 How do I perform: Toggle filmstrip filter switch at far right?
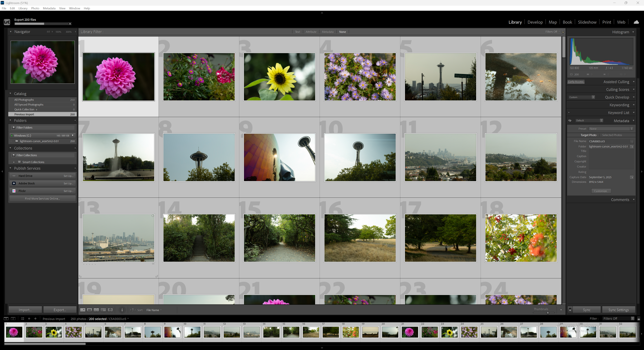[638, 319]
